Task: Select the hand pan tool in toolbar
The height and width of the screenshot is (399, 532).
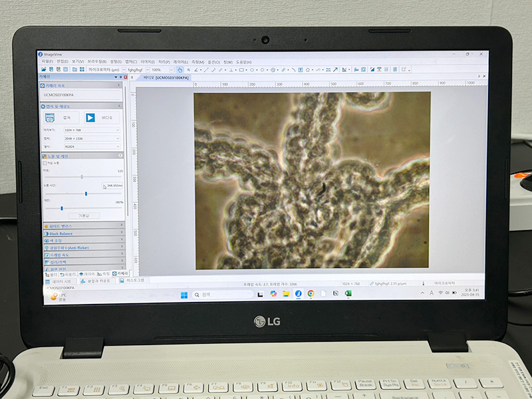Action: click(x=180, y=69)
